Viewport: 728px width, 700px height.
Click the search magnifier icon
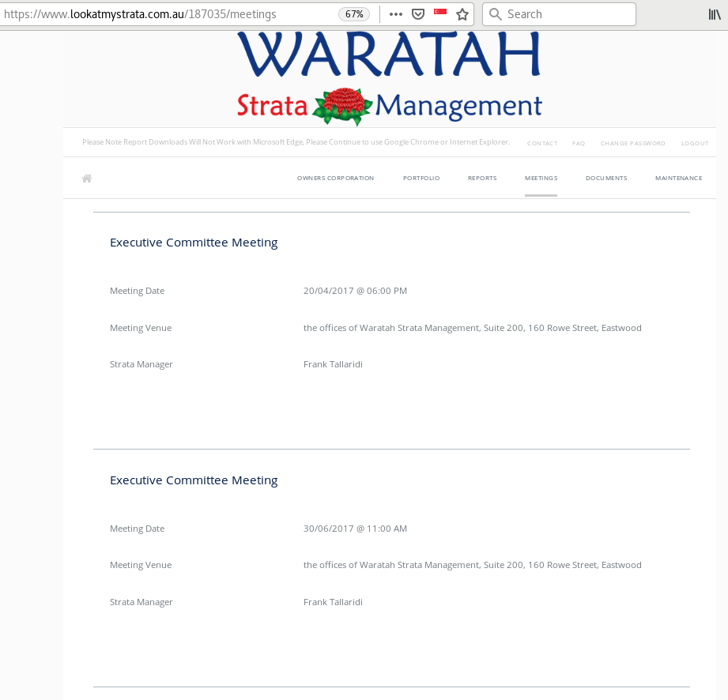coord(496,14)
